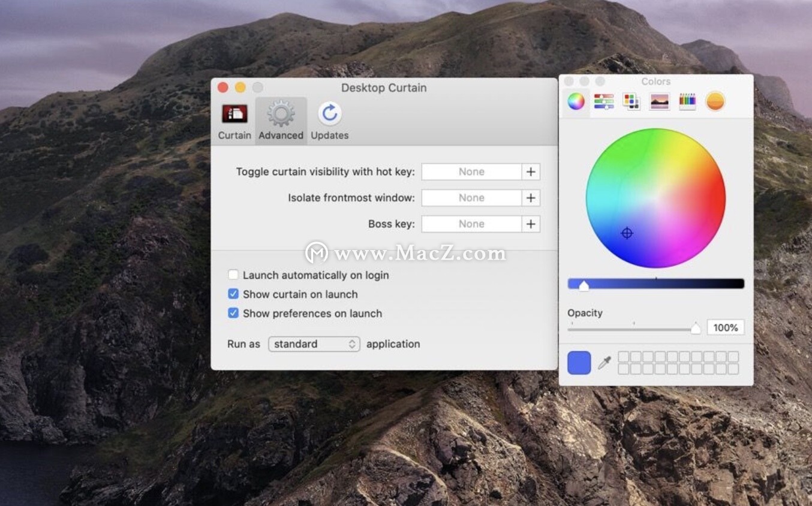Switch to pencils color mode
812x506 pixels.
click(x=687, y=101)
